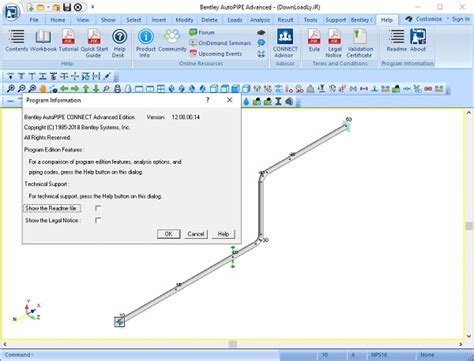
Task: Open the Customize dropdown arrow
Action: point(448,19)
